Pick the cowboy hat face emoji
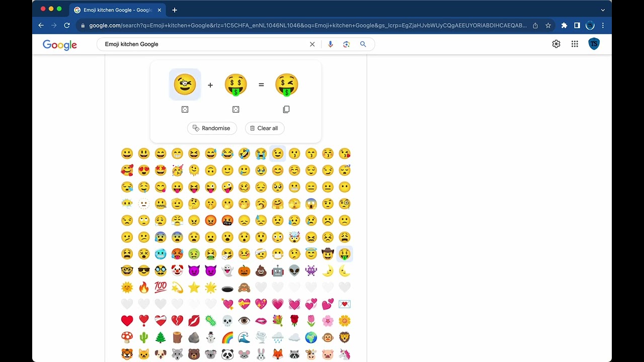The width and height of the screenshot is (644, 362). pos(328,254)
